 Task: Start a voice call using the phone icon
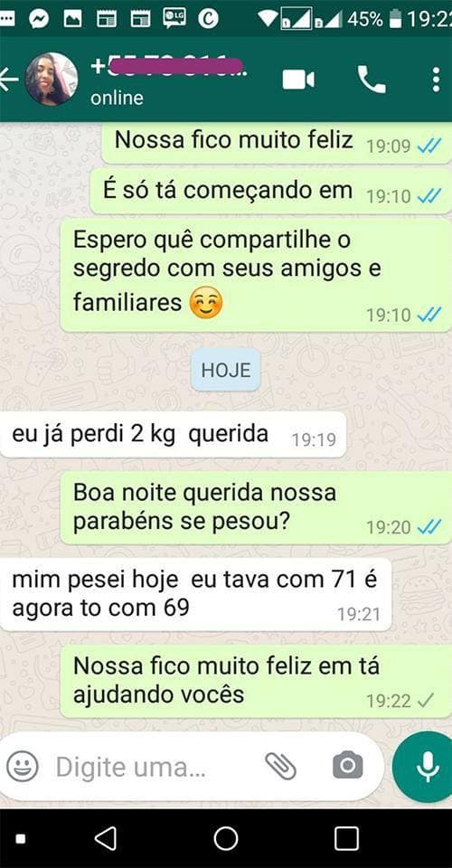[372, 80]
